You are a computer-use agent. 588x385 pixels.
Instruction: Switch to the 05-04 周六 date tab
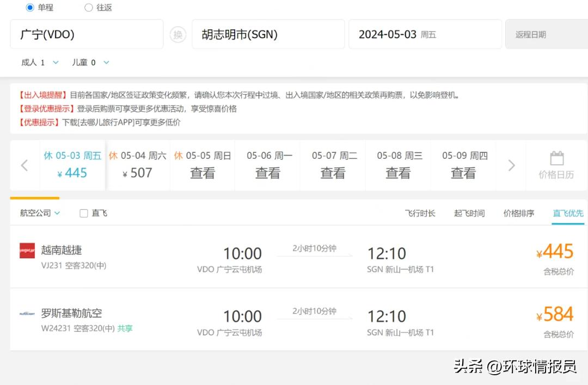138,165
